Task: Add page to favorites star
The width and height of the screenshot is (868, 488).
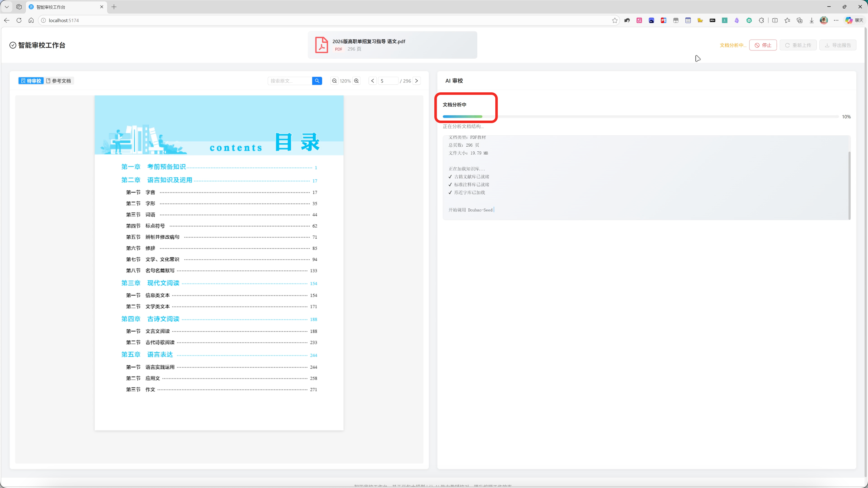Action: (615, 20)
